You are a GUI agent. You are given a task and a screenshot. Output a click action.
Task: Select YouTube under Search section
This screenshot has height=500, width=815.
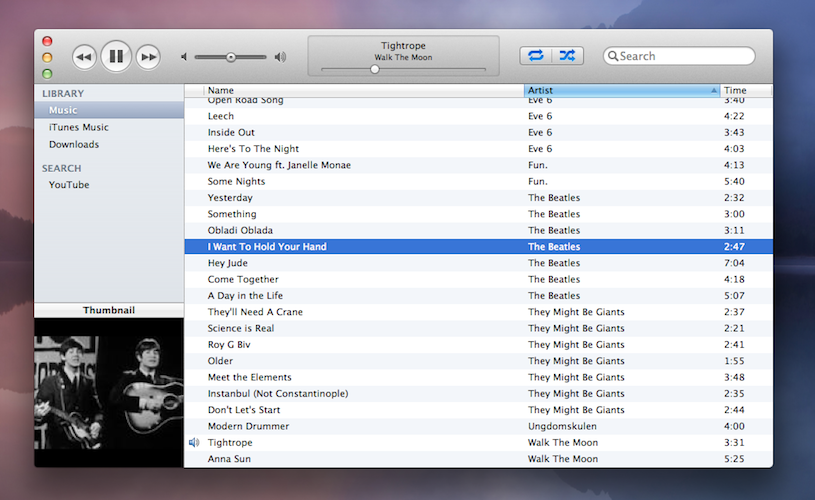(x=69, y=185)
